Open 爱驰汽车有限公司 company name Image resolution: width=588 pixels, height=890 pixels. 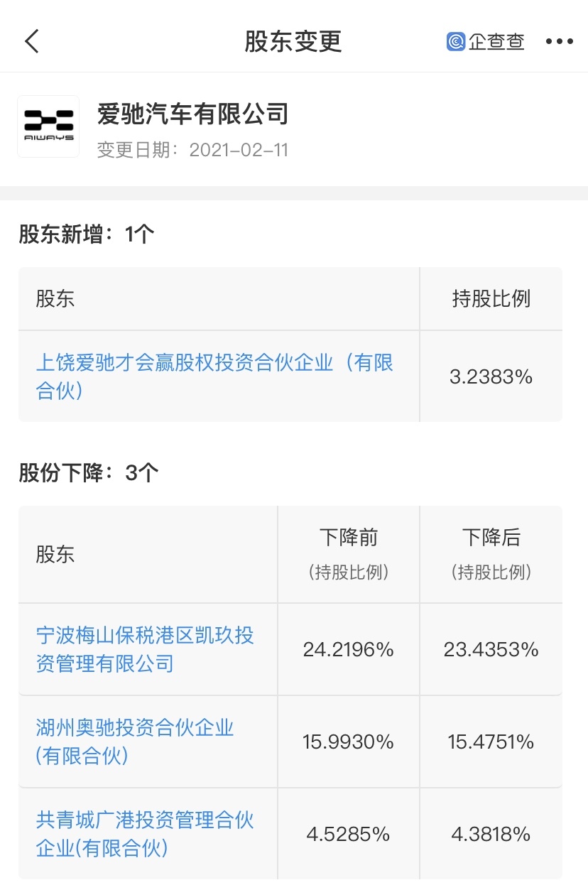click(193, 114)
